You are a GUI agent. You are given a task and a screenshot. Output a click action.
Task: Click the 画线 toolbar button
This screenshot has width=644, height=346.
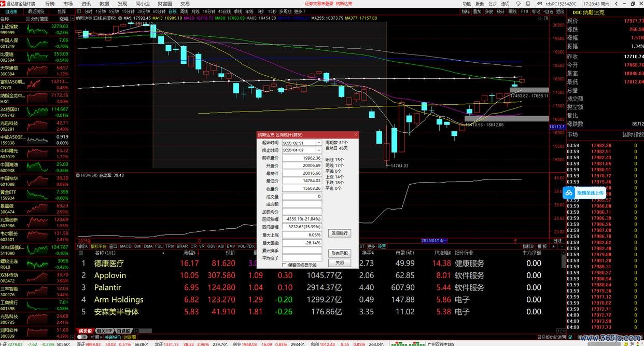(512, 11)
